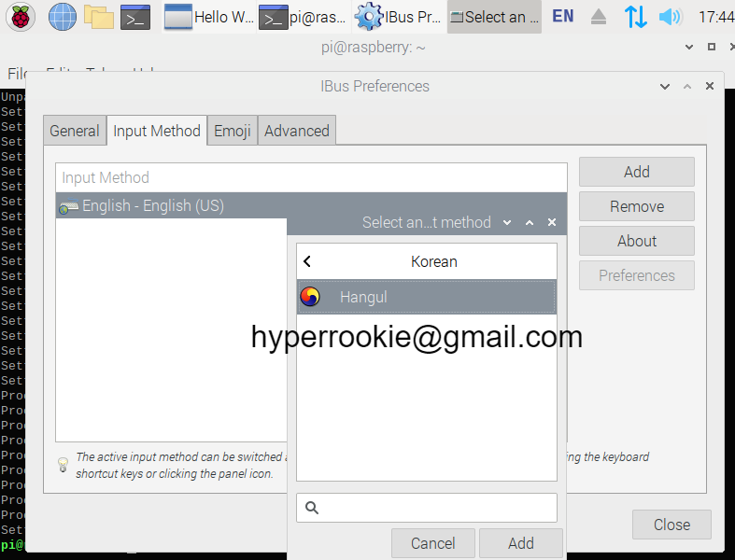Open the Raspberry Pi main menu

21,17
